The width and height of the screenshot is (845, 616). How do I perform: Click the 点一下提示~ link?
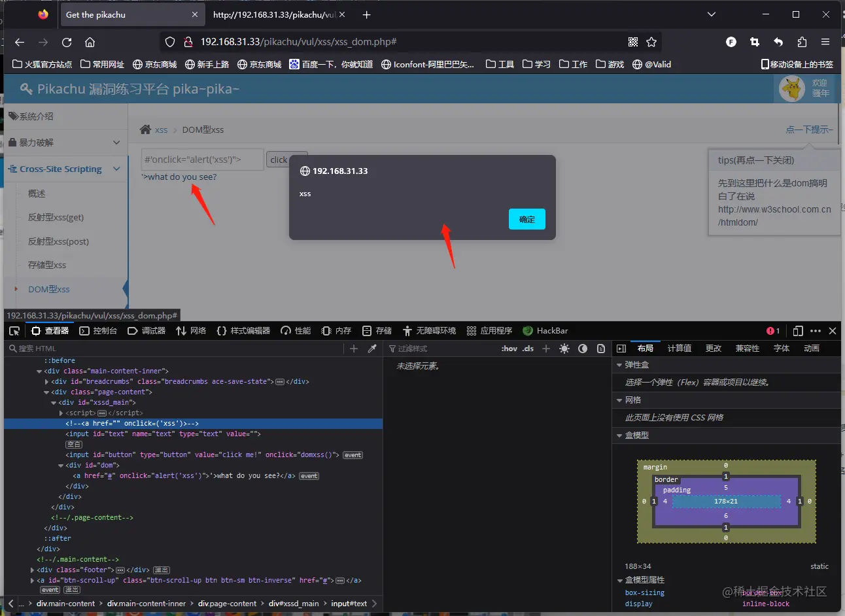click(x=810, y=129)
